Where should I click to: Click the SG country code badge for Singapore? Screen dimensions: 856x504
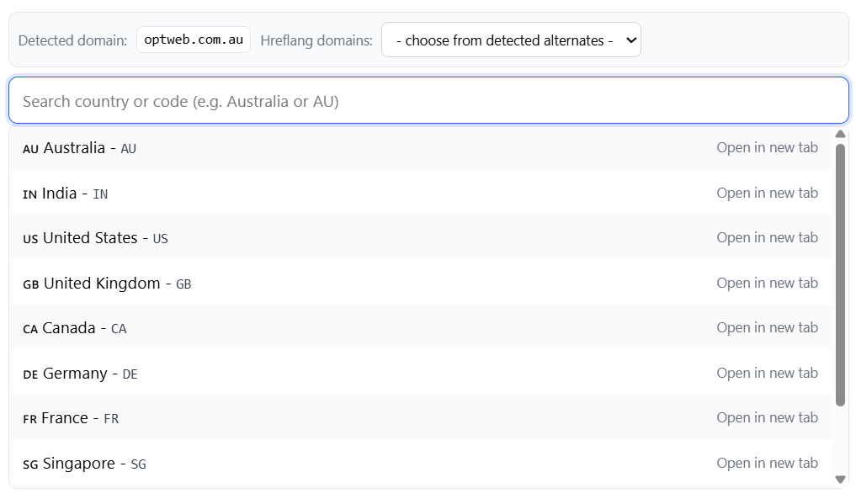[29, 464]
